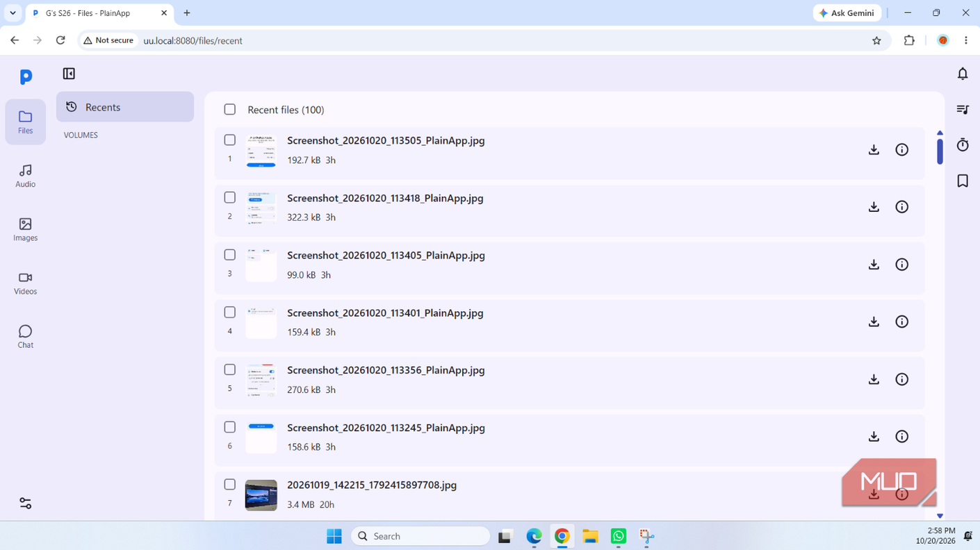Image resolution: width=980 pixels, height=550 pixels.
Task: Click Ask Gemini button
Action: (x=847, y=13)
